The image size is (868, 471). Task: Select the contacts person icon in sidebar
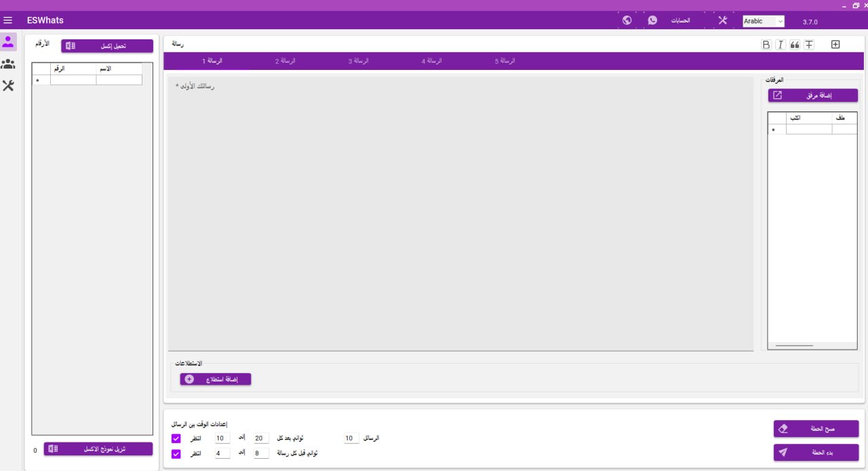8,42
